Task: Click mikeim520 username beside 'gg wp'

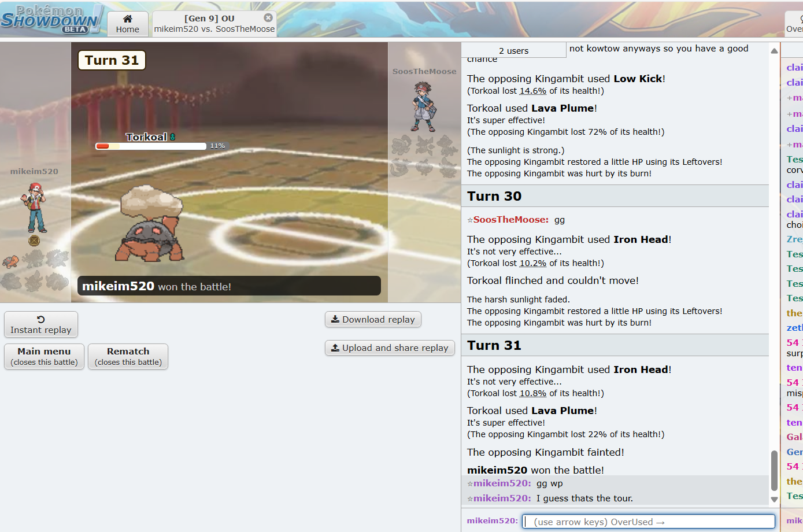Action: click(502, 483)
